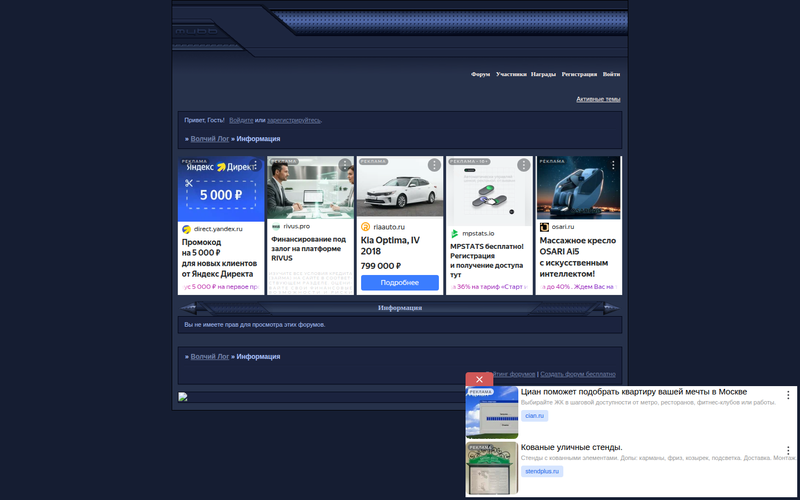Open three-dot menu on Cian ad

(788, 395)
